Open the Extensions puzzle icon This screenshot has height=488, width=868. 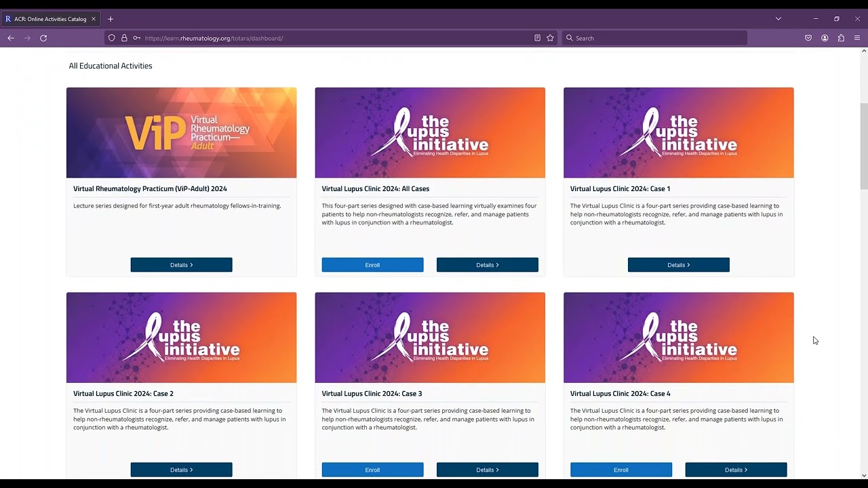click(x=841, y=38)
